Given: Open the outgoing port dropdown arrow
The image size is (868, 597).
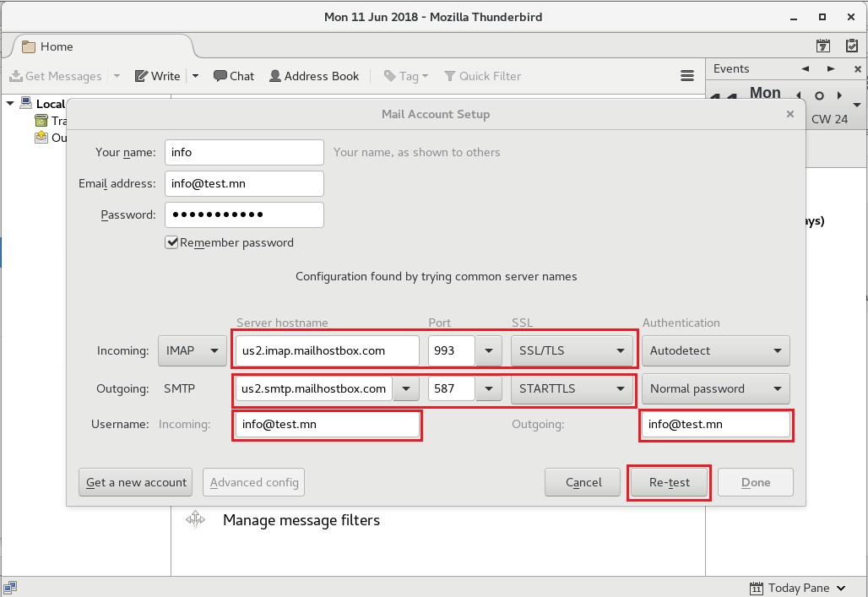Looking at the screenshot, I should click(x=489, y=388).
